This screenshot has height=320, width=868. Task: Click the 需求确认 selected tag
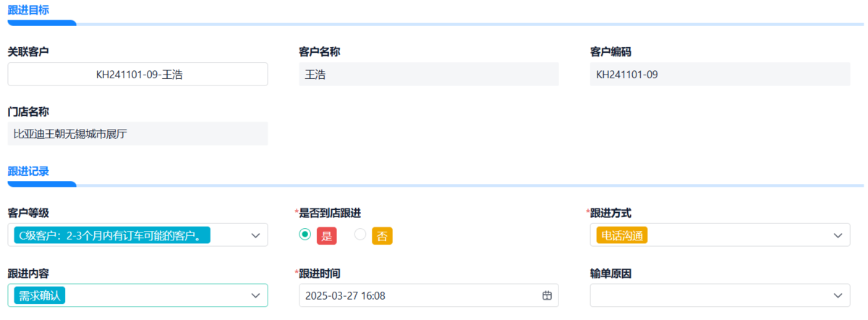[39, 295]
